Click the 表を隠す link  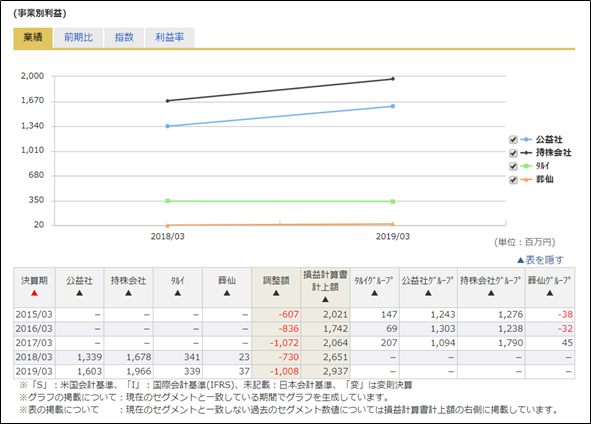click(x=540, y=260)
